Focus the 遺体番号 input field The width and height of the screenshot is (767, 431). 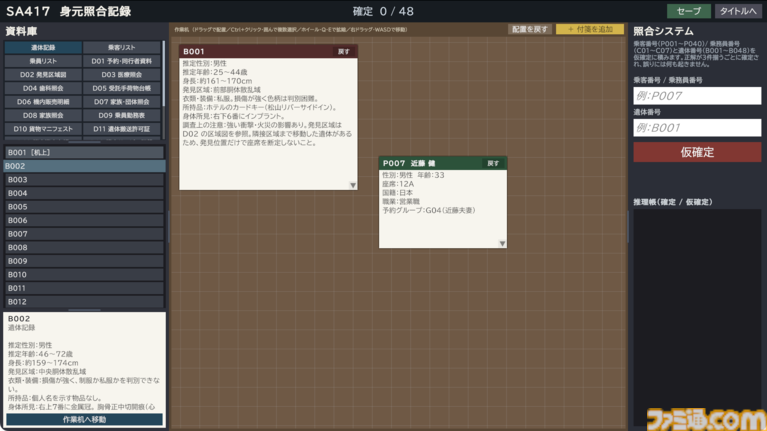[697, 128]
